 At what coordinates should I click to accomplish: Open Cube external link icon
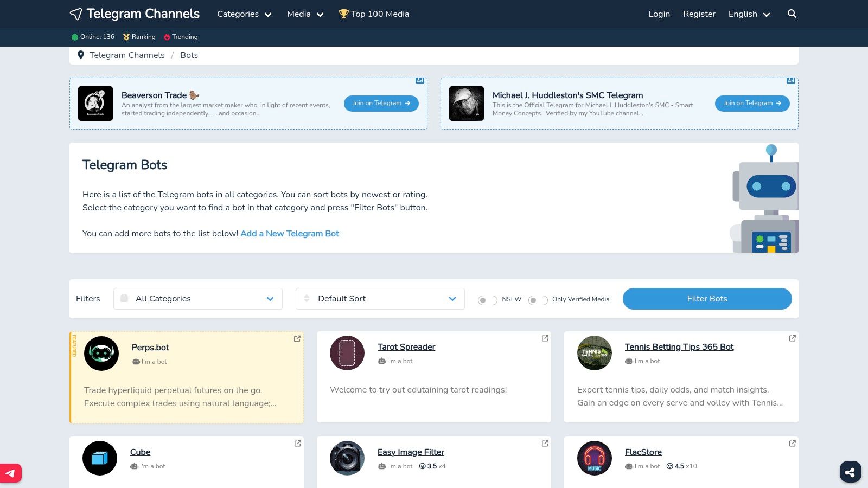pos(298,444)
